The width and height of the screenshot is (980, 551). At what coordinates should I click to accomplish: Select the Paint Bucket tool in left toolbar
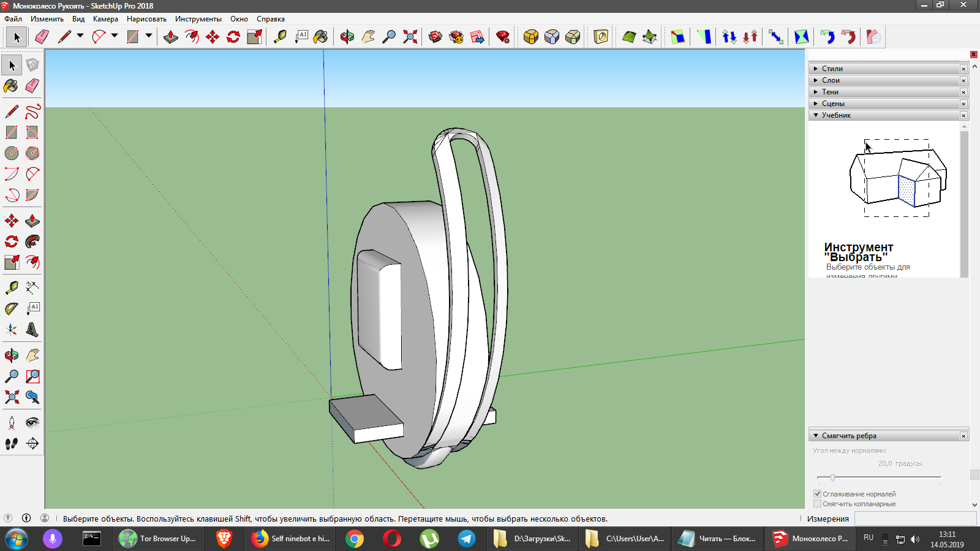pos(11,86)
